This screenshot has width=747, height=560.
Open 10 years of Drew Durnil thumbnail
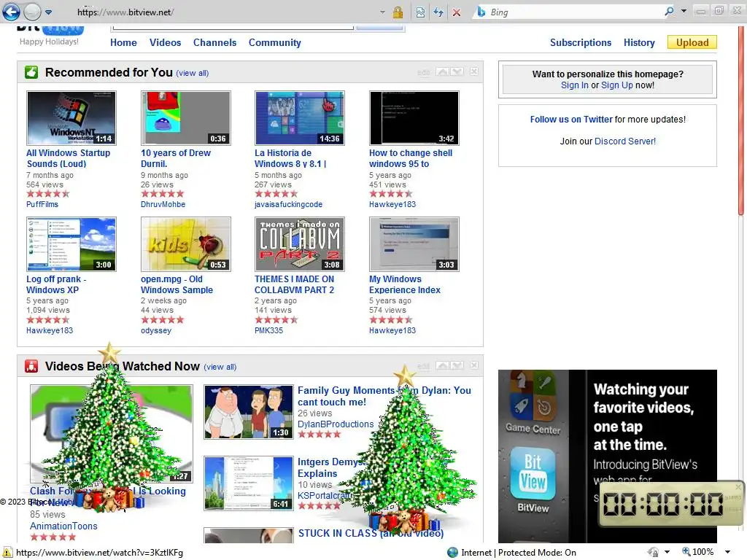click(186, 118)
